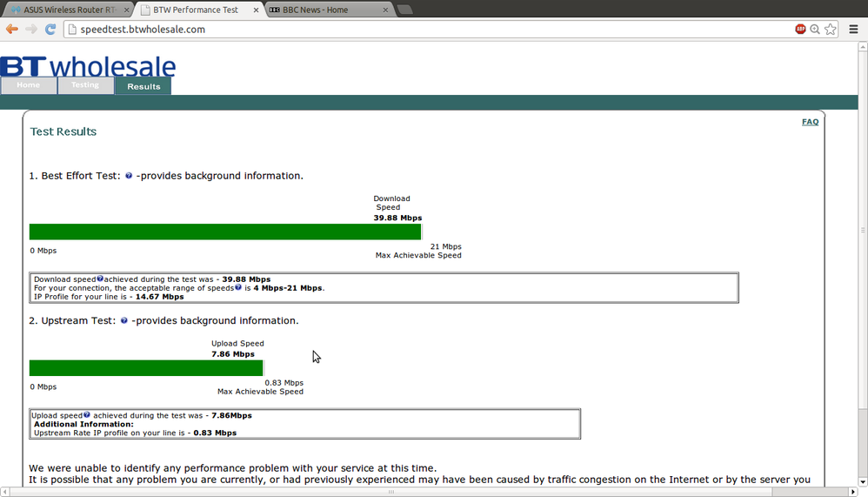Click the page icon in the address bar
The image size is (868, 497).
pos(72,30)
